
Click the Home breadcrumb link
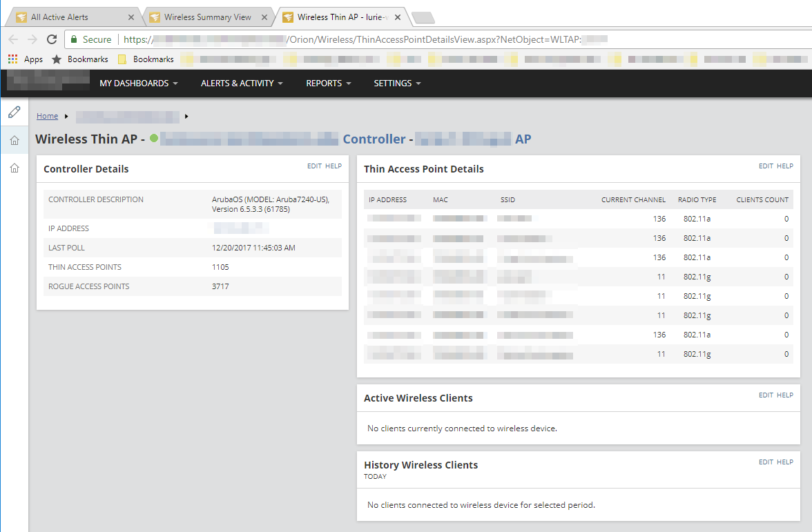47,116
